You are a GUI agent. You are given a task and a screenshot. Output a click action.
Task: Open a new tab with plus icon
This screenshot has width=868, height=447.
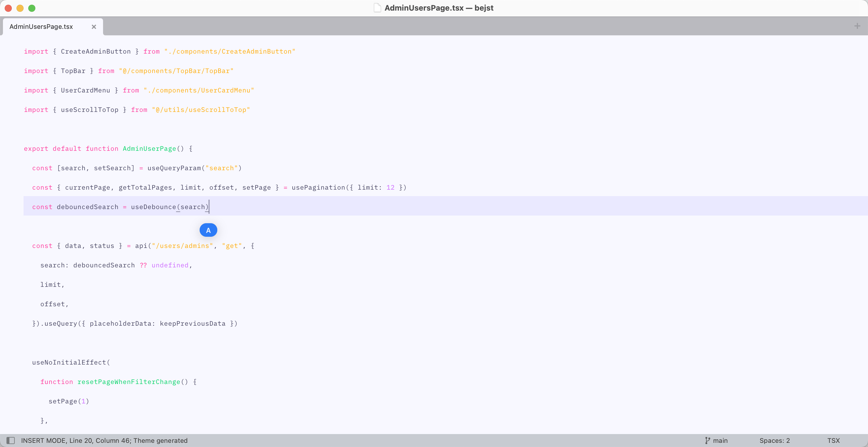point(857,26)
